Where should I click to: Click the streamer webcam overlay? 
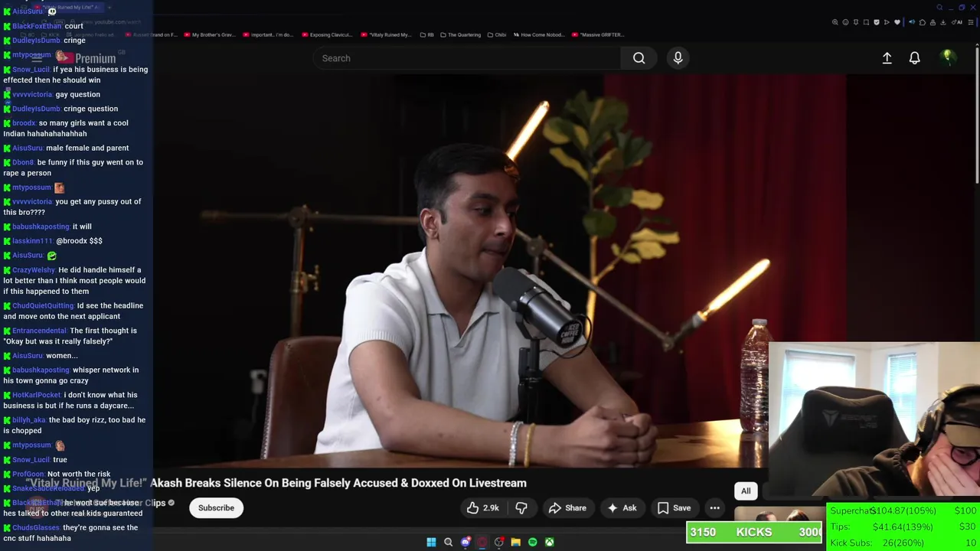click(x=874, y=419)
